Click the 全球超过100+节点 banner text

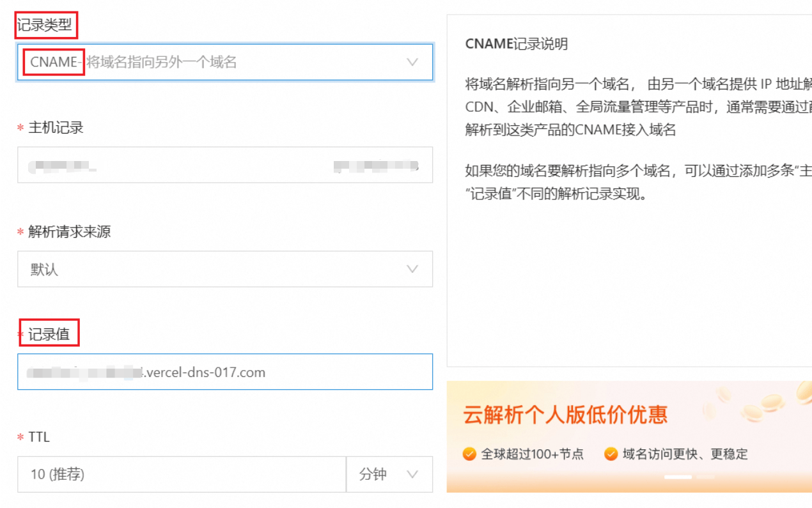point(532,454)
